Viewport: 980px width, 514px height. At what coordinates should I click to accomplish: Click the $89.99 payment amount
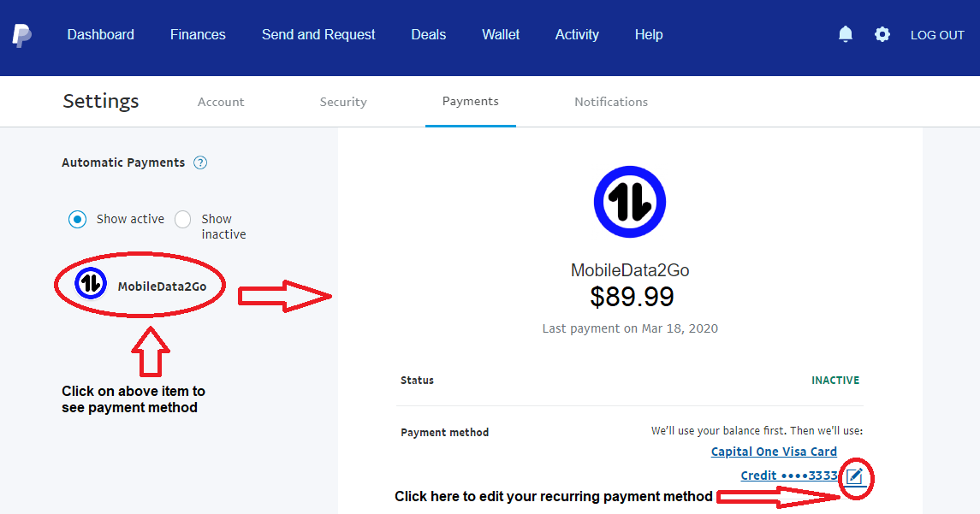[632, 297]
